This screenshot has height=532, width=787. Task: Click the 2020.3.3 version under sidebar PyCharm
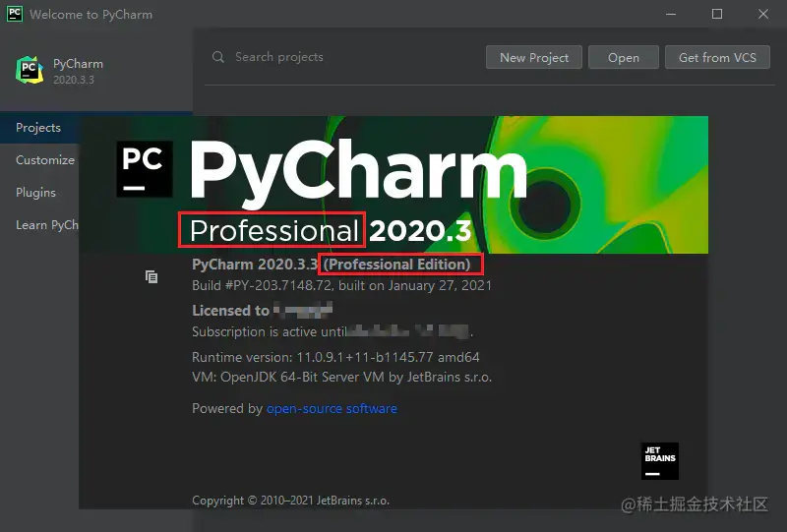coord(74,80)
